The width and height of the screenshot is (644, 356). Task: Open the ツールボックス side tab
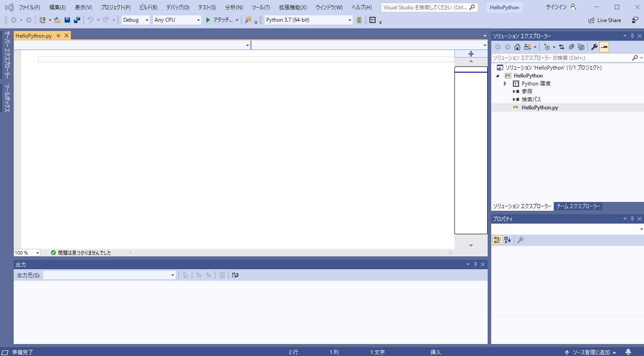(7, 98)
